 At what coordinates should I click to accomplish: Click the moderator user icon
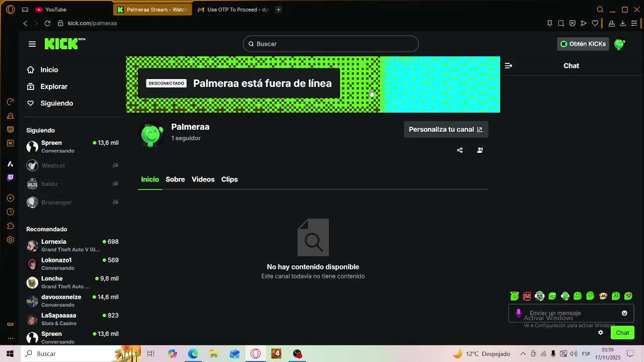click(x=480, y=150)
